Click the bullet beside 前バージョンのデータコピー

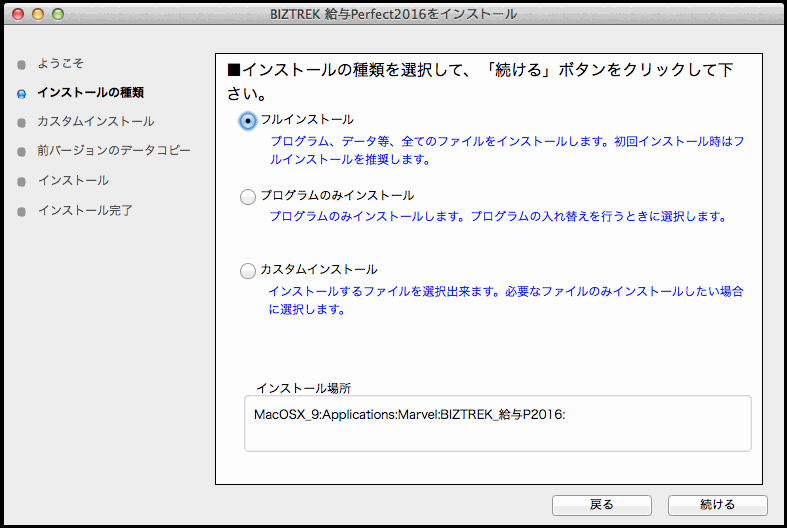tap(21, 152)
